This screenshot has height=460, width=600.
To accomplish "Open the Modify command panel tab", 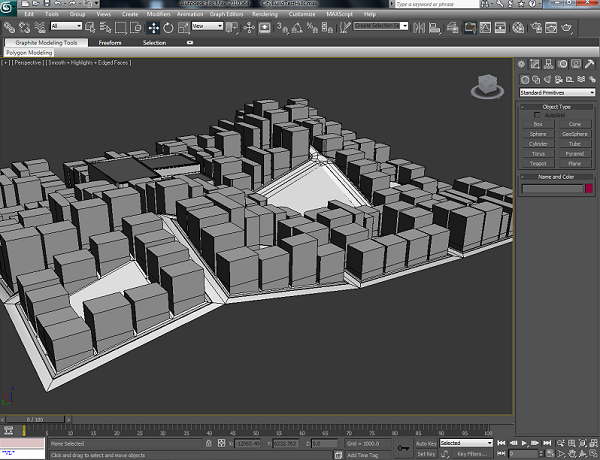I will tap(535, 65).
